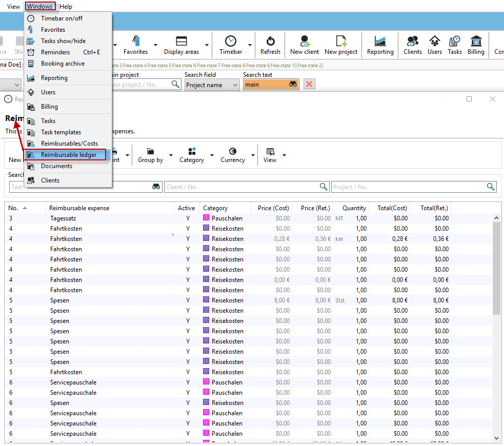Clear search with red X button

pyautogui.click(x=309, y=85)
